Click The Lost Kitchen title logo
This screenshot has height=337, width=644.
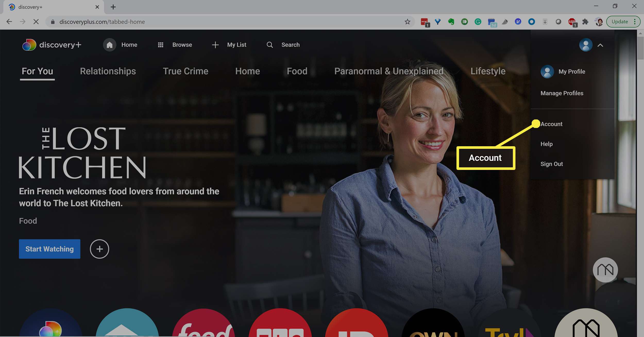pyautogui.click(x=82, y=153)
